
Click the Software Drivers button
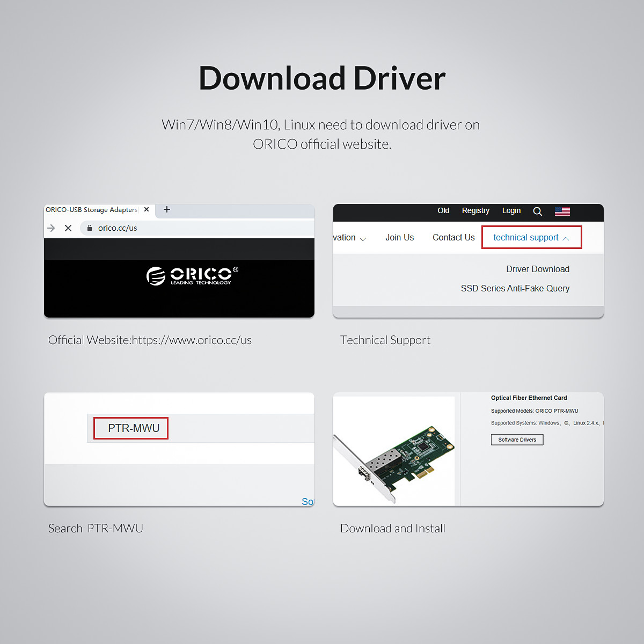517,440
